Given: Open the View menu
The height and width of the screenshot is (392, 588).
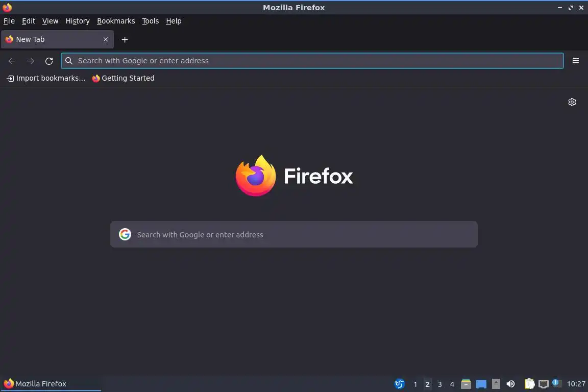Looking at the screenshot, I should pos(50,21).
